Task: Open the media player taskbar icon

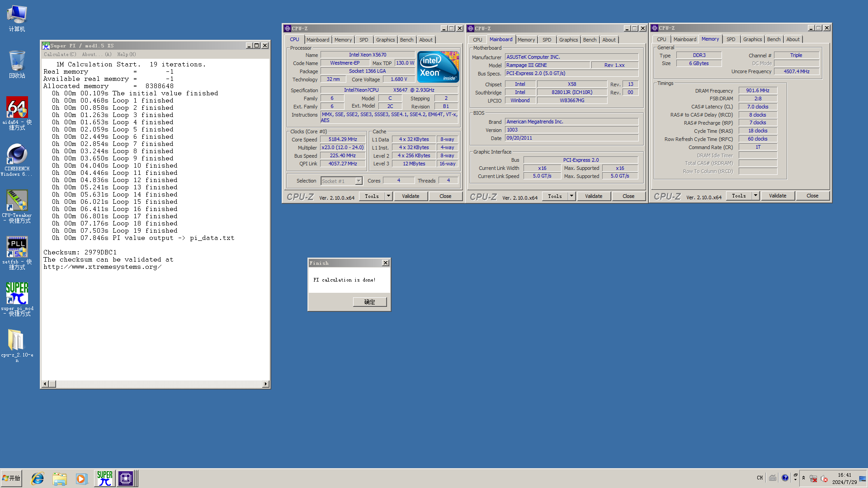Action: tap(81, 479)
